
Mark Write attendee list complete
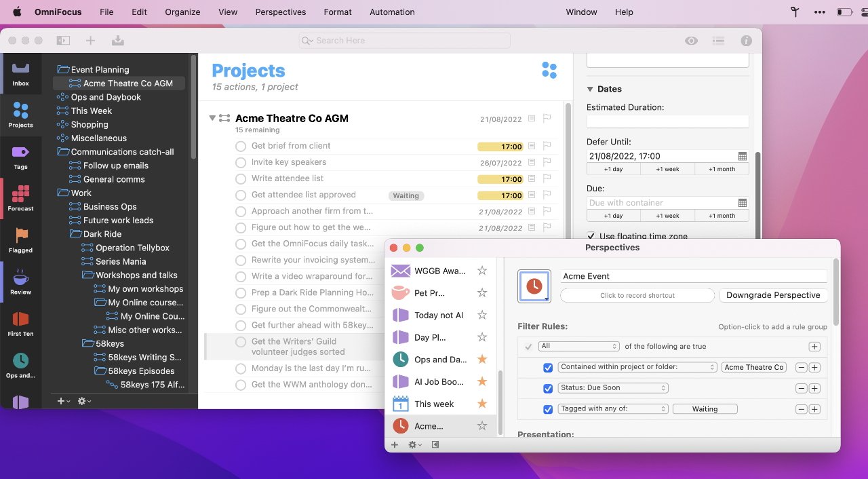tap(241, 178)
